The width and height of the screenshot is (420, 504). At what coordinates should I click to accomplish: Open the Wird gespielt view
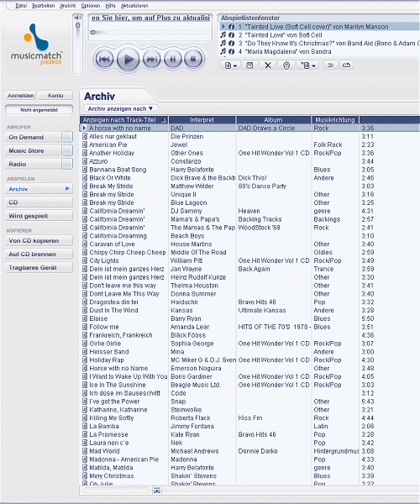click(x=39, y=216)
